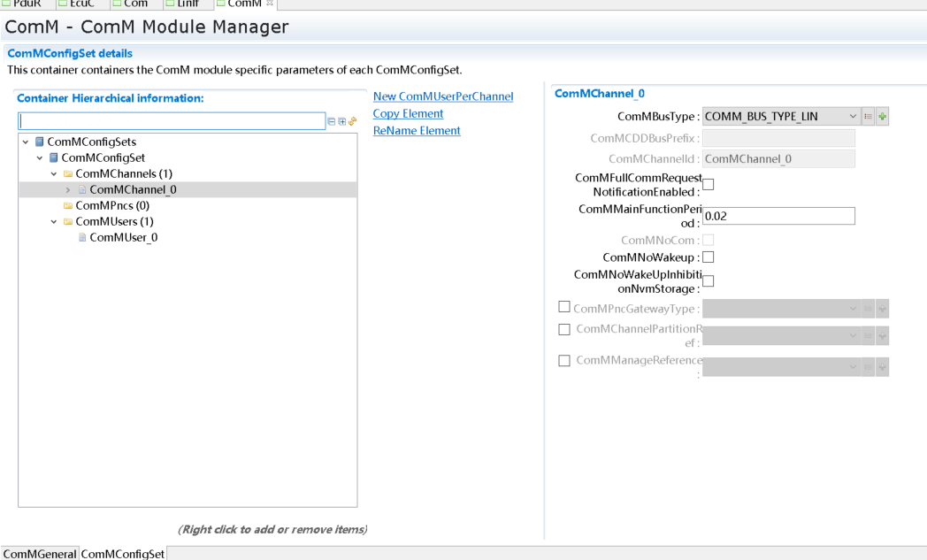Click the expand all tree icon
Screen dimensions: 927x560
coord(341,122)
